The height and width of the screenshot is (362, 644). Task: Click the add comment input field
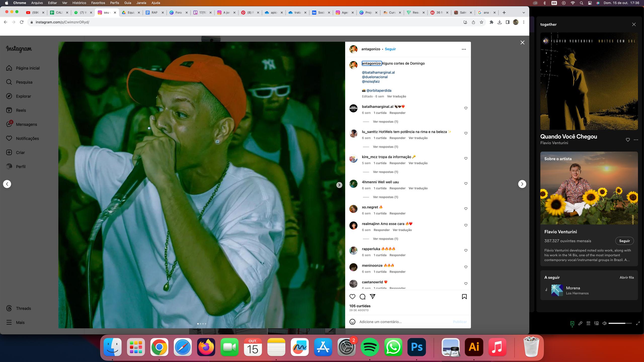tap(403, 322)
